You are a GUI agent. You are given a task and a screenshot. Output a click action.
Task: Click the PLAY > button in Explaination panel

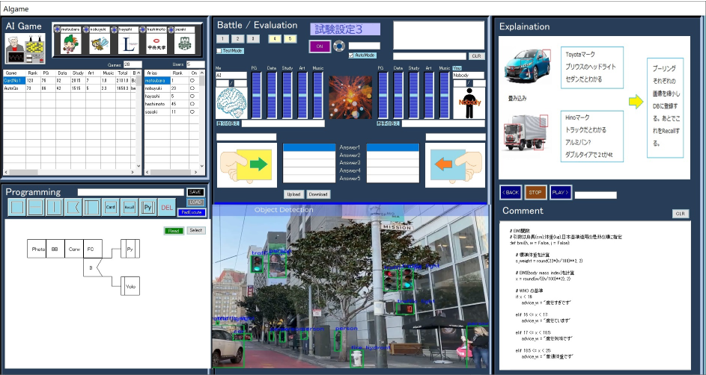561,192
